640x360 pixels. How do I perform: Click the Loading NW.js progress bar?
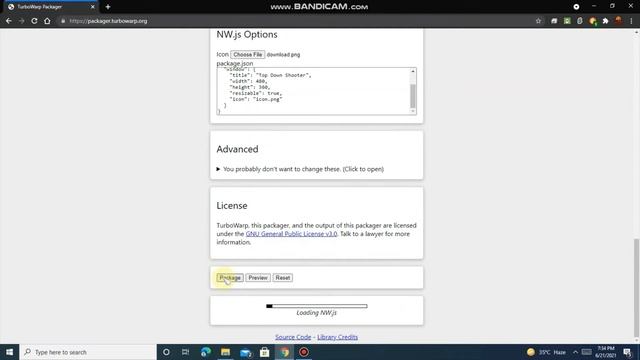[316, 306]
